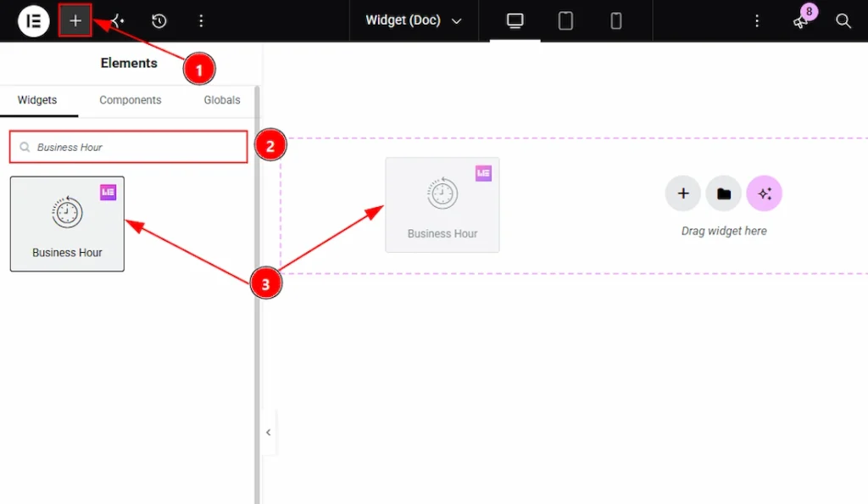
Task: Collapse the Elements panel with the arrow
Action: pyautogui.click(x=268, y=432)
